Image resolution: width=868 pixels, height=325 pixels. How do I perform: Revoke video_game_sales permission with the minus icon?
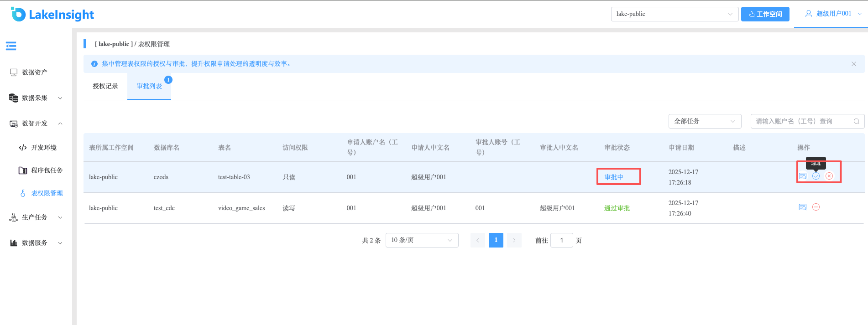click(816, 207)
